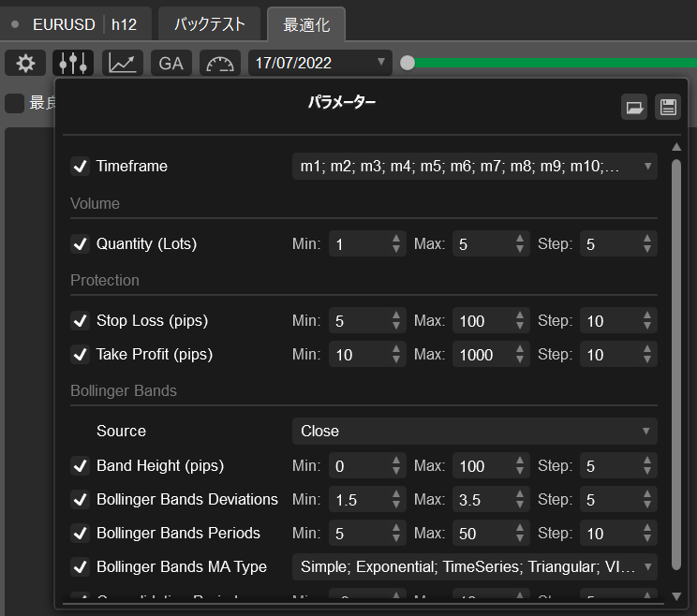Open the line chart criteria icon
This screenshot has width=697, height=616.
(123, 63)
